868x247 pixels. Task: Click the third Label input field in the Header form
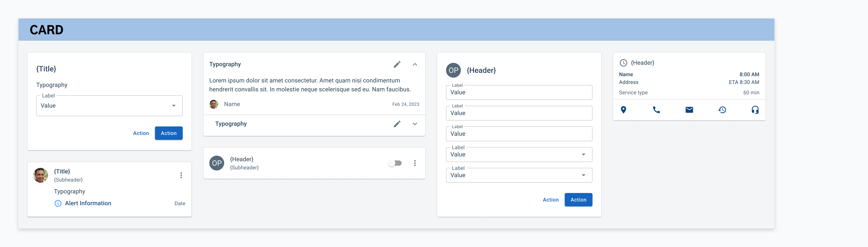519,134
